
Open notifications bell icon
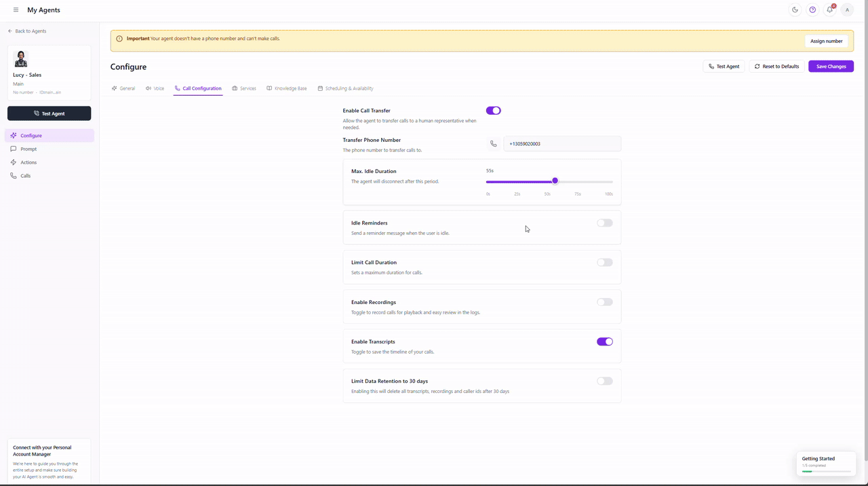[829, 10]
